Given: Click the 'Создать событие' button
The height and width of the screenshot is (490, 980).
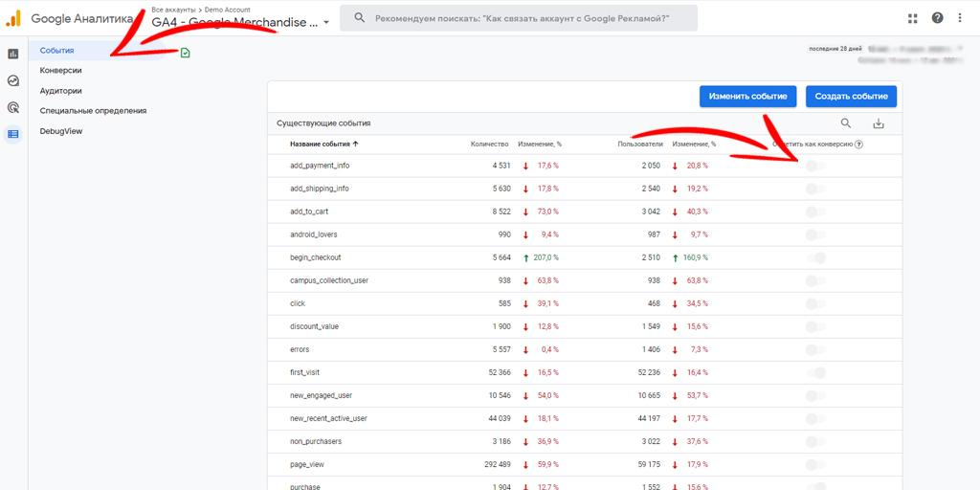Looking at the screenshot, I should coord(851,97).
